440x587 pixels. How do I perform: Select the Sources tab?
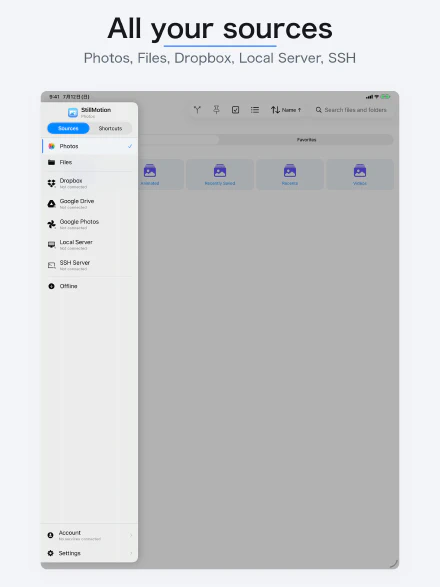[x=68, y=128]
